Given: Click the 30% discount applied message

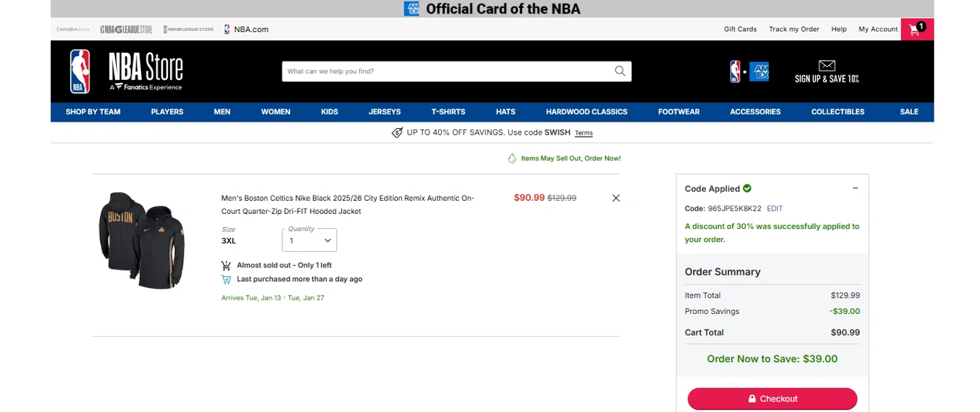Looking at the screenshot, I should [772, 233].
